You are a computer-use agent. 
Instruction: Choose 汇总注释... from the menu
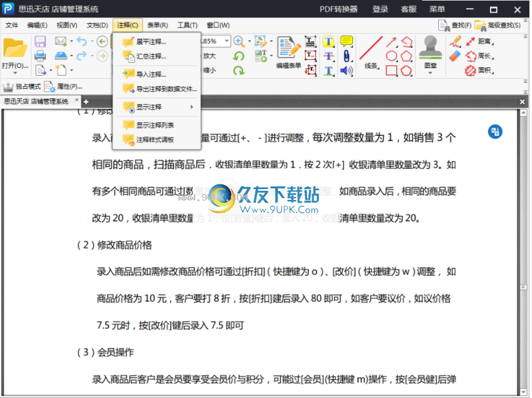tap(156, 56)
